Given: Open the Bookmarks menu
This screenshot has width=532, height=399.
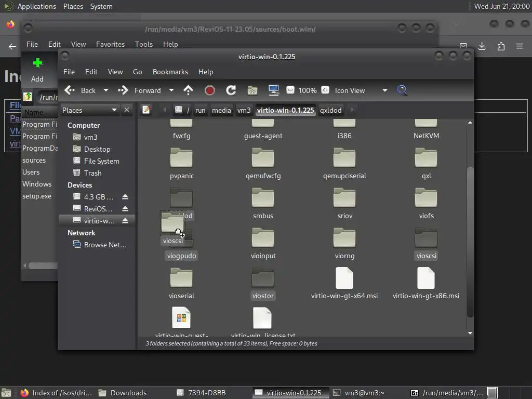Looking at the screenshot, I should 170,72.
